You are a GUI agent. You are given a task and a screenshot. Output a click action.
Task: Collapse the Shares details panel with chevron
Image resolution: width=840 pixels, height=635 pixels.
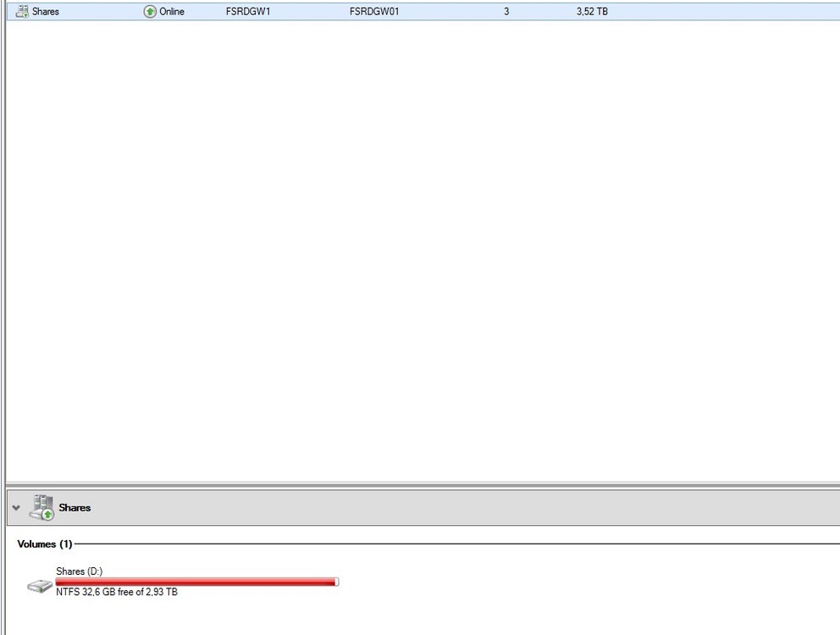click(16, 508)
